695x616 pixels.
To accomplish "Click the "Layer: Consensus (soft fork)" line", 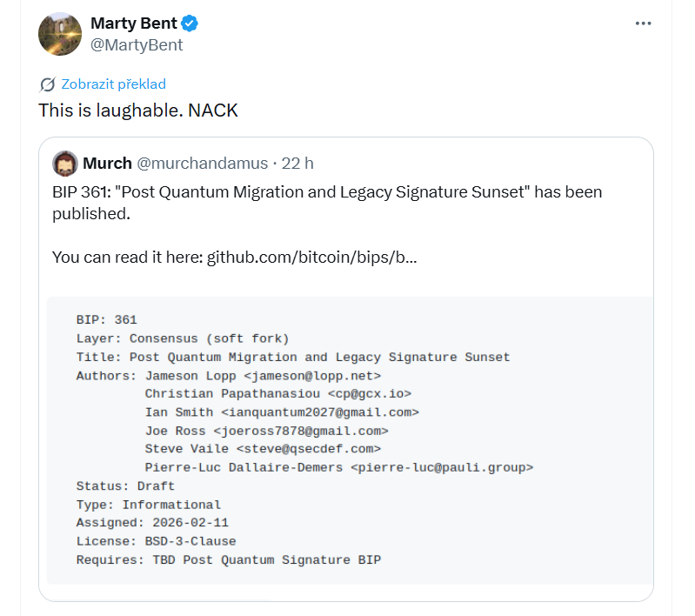I will 182,338.
